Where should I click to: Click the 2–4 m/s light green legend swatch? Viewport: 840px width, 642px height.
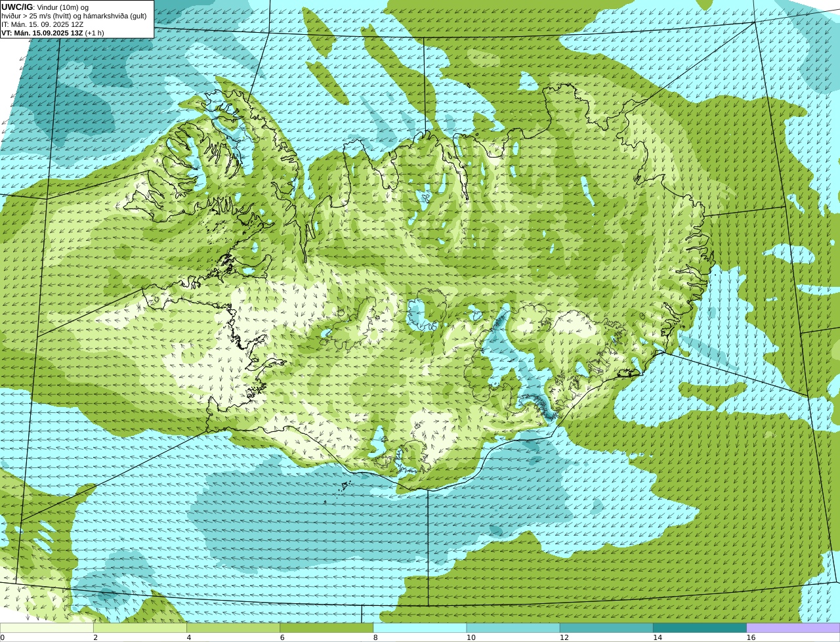(140, 628)
